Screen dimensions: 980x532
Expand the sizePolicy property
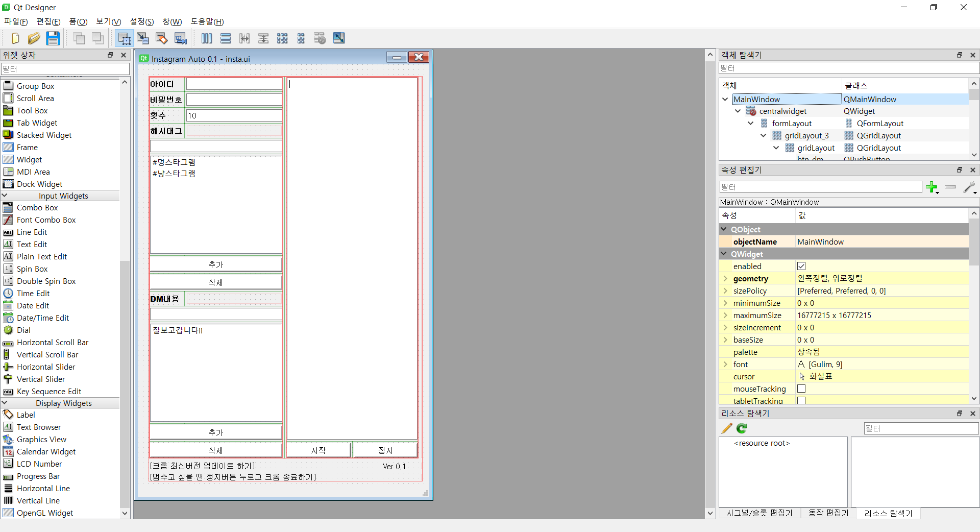coord(725,291)
